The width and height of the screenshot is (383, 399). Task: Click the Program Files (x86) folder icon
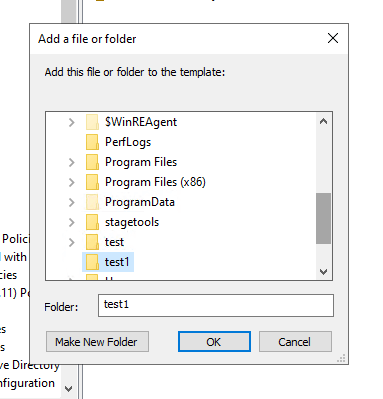click(92, 182)
